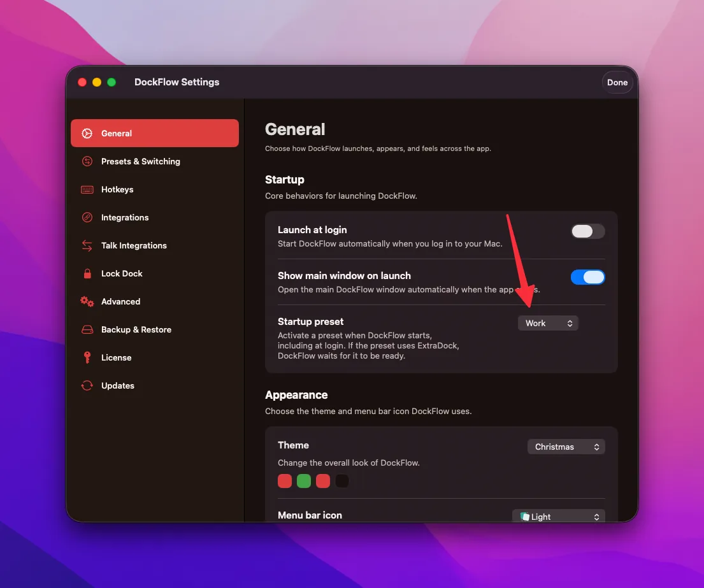Image resolution: width=704 pixels, height=588 pixels.
Task: Click the Launch at login label
Action: 312,230
